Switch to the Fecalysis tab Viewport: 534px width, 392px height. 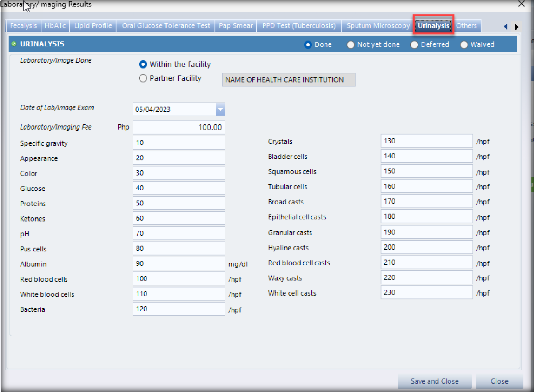23,26
